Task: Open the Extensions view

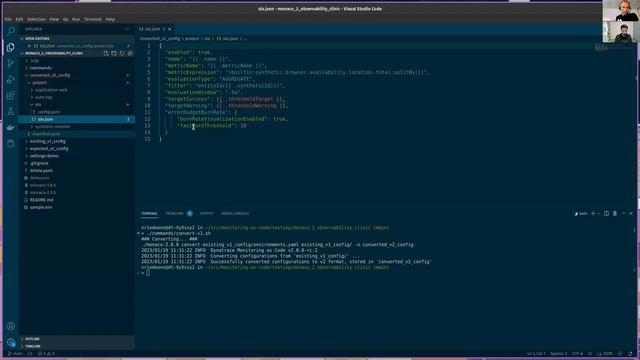Action: (x=11, y=95)
